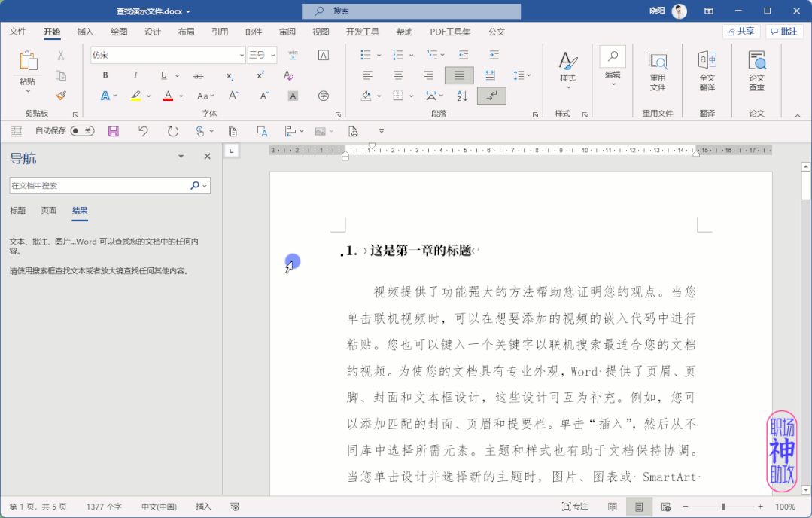
Task: Switch to Print Layout view
Action: [x=639, y=507]
